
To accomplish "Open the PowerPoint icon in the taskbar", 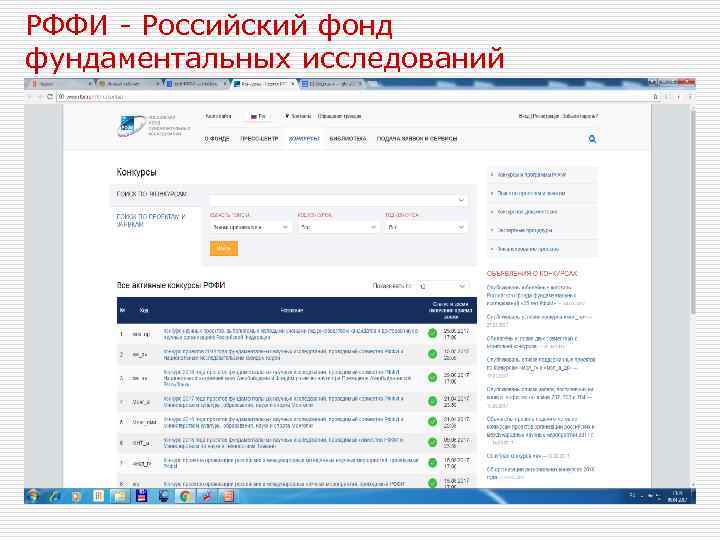I will pyautogui.click(x=228, y=496).
